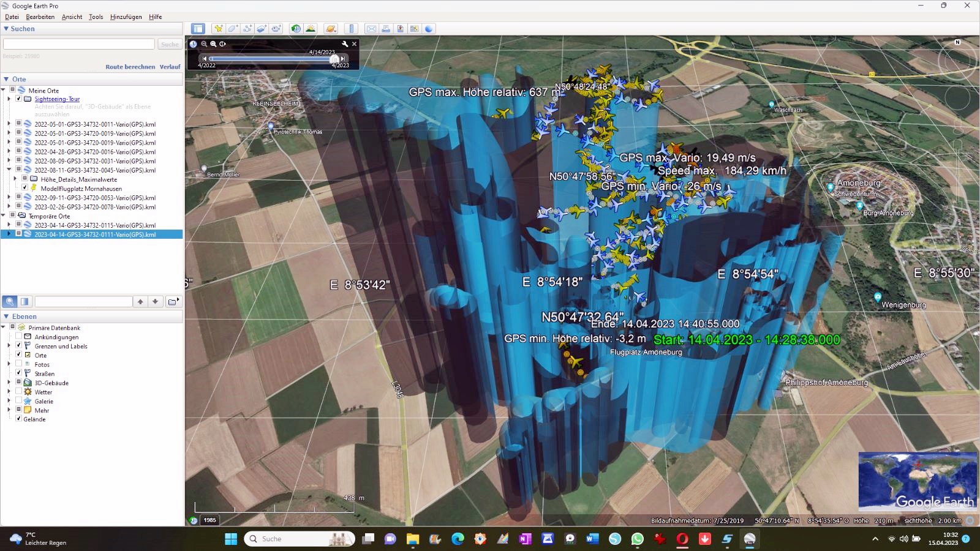Open time slider options wrench
Viewport: 980px width, 551px height.
(345, 44)
